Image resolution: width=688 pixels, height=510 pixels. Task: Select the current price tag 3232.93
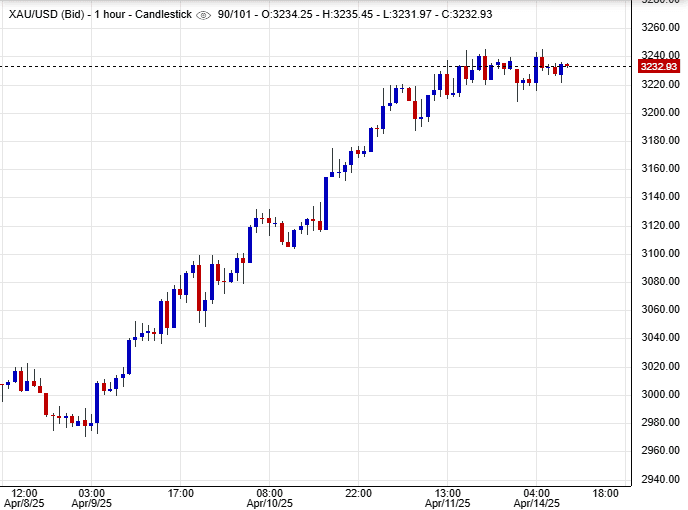pyautogui.click(x=660, y=67)
